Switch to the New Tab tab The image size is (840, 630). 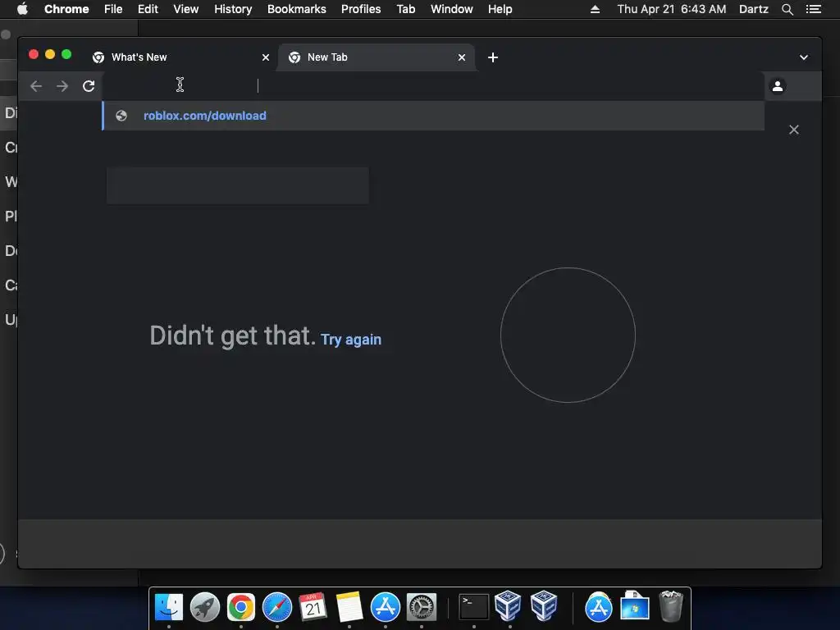pos(376,57)
